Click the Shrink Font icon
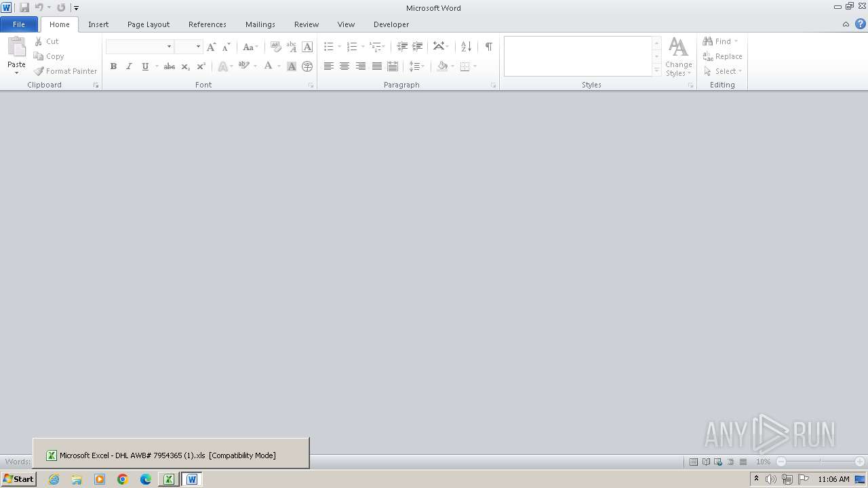868x488 pixels. tap(226, 47)
